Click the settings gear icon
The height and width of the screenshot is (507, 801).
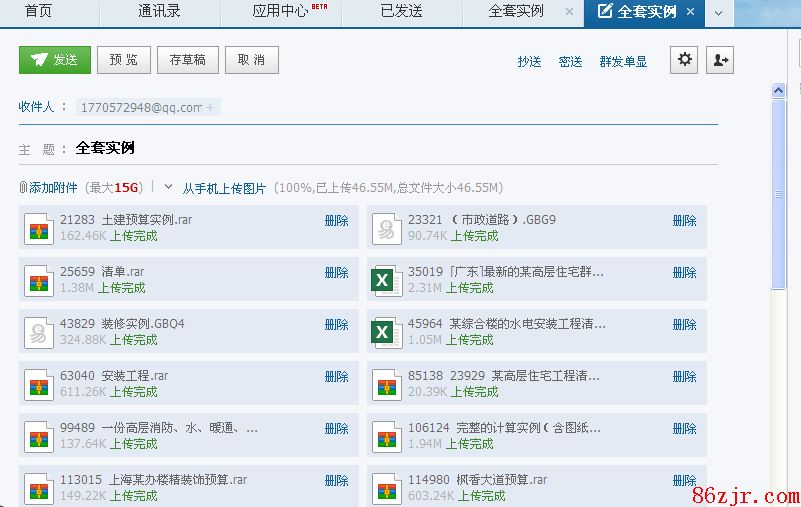(685, 60)
